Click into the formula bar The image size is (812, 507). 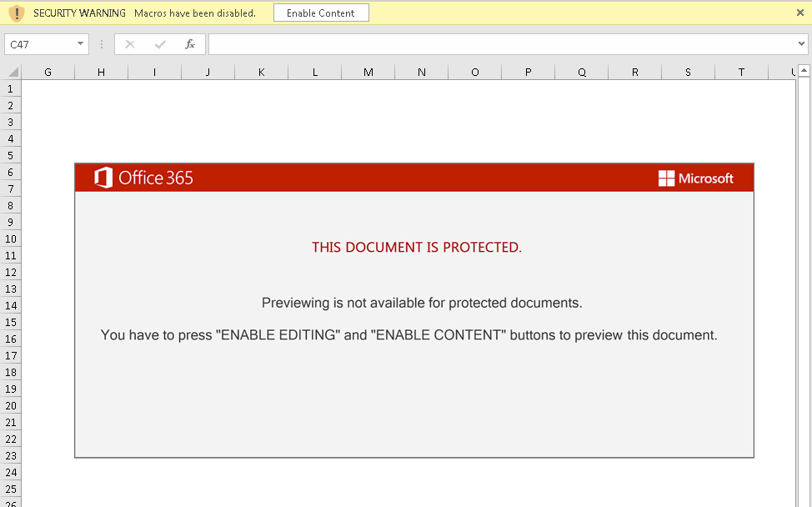(503, 44)
